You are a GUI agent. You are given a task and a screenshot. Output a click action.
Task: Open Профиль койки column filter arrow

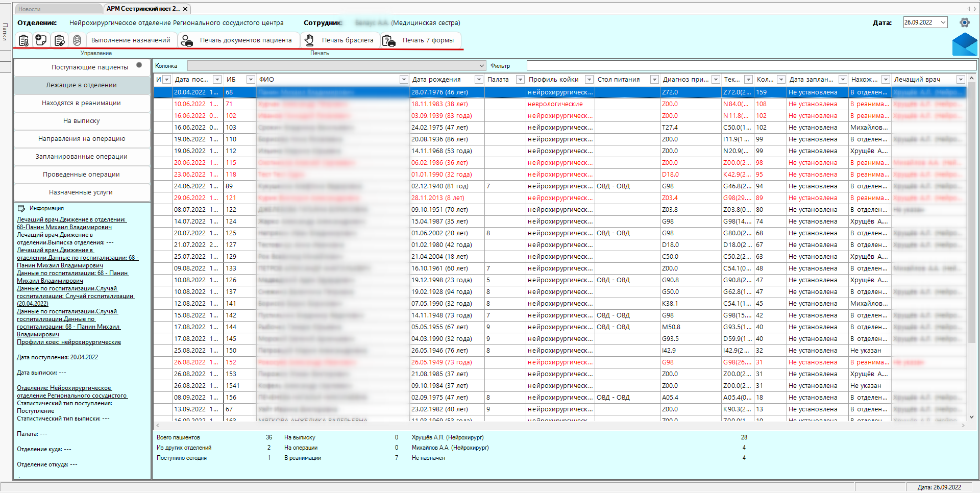coord(589,80)
